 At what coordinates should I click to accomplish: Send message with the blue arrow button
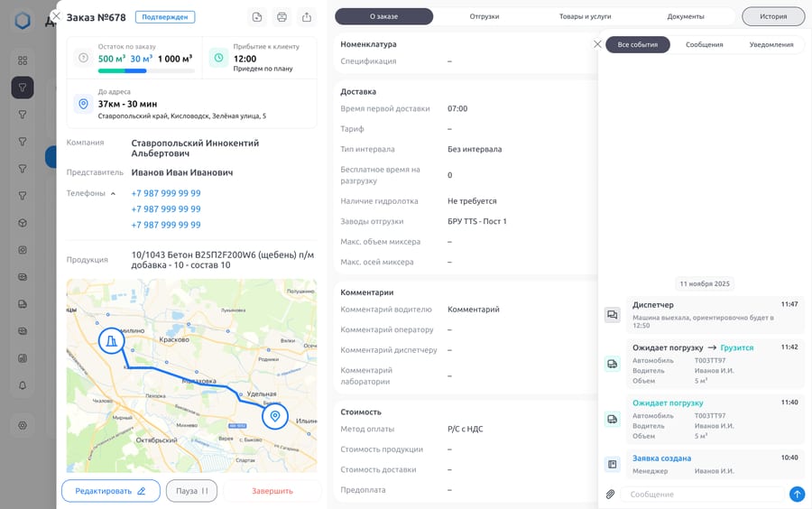click(797, 495)
